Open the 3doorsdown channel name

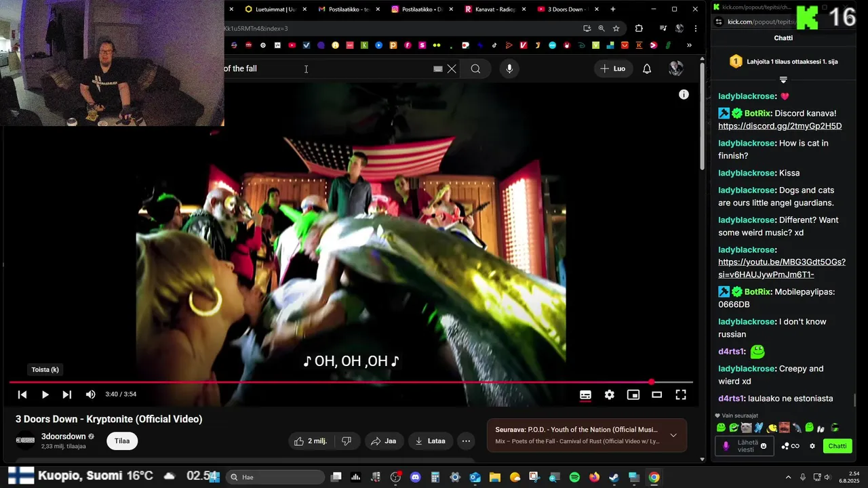64,436
